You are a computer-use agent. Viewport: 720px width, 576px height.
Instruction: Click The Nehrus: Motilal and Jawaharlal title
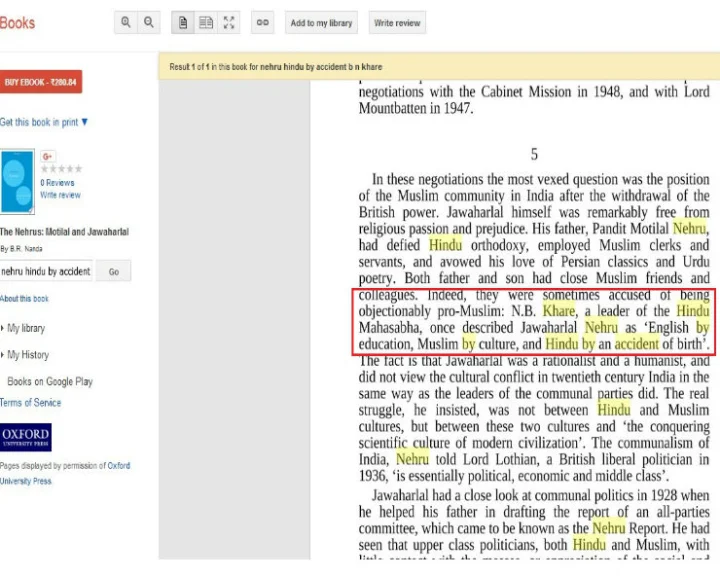tap(64, 232)
